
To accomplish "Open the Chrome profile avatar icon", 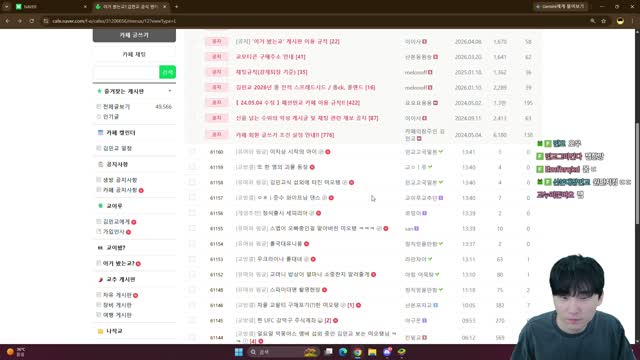I will coord(620,21).
